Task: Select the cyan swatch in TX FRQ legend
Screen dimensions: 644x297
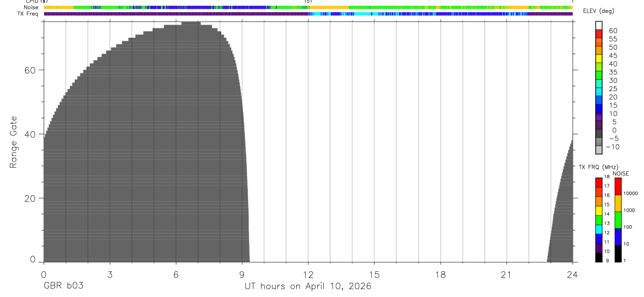Action: (599, 229)
